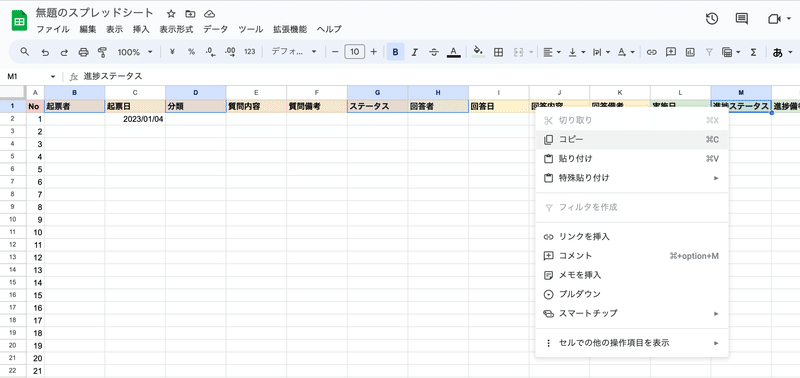800x378 pixels.
Task: Choose リンクを挿入 in context menu
Action: 632,237
